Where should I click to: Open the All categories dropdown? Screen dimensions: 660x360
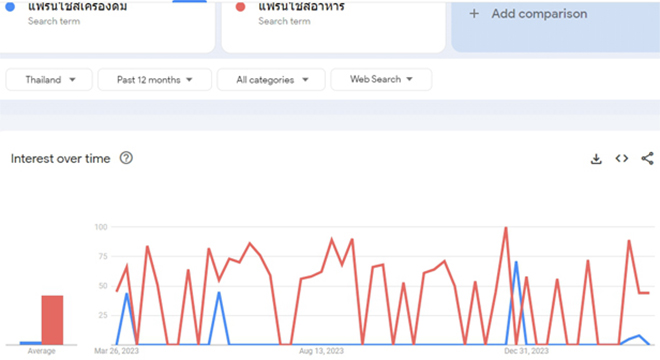271,80
